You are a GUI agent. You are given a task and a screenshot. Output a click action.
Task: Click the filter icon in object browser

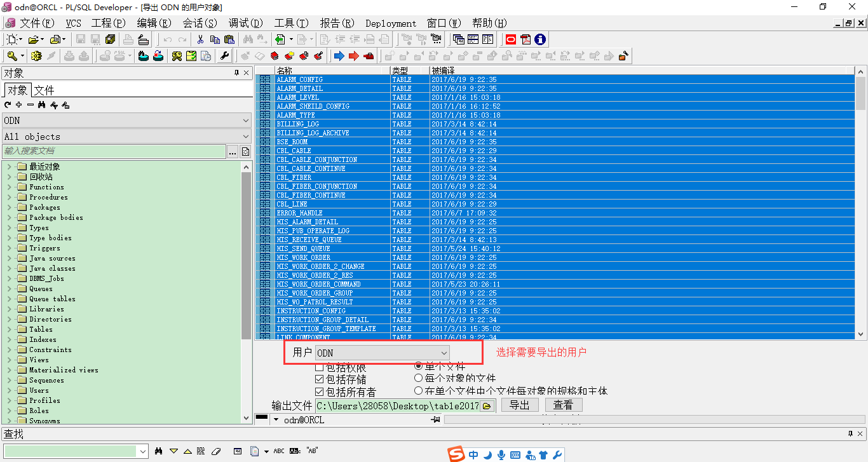point(54,105)
